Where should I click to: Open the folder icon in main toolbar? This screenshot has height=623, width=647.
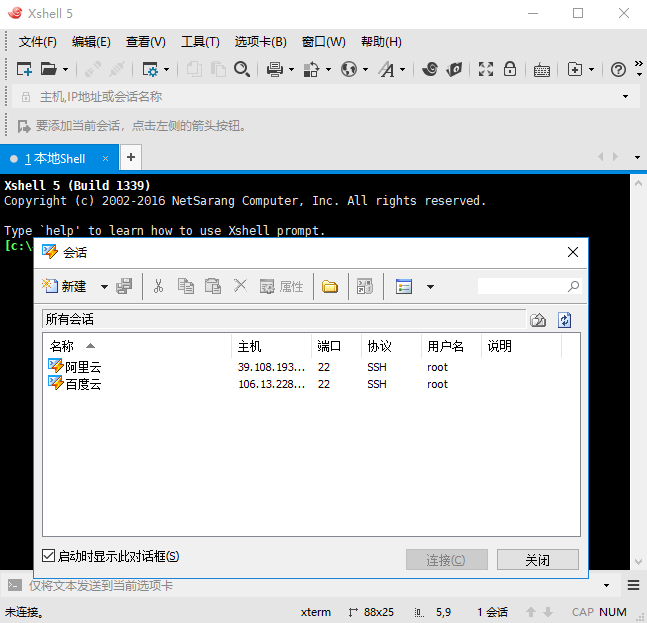tap(49, 69)
